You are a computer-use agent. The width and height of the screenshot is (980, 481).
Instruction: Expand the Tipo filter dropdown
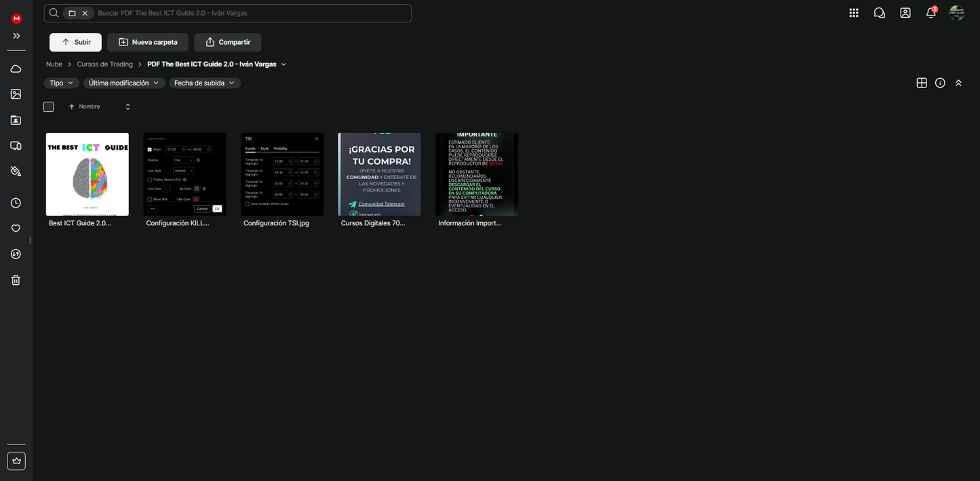click(x=61, y=83)
